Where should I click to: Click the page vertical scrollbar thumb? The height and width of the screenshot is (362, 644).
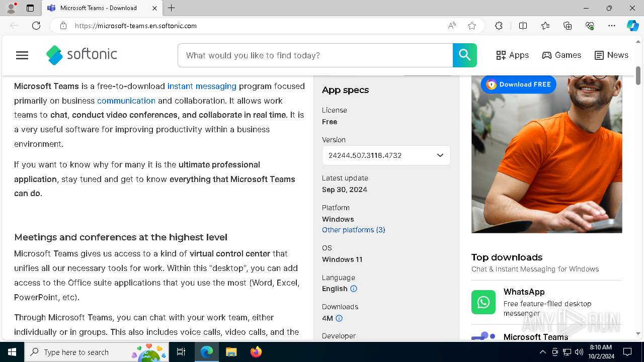tap(638, 75)
